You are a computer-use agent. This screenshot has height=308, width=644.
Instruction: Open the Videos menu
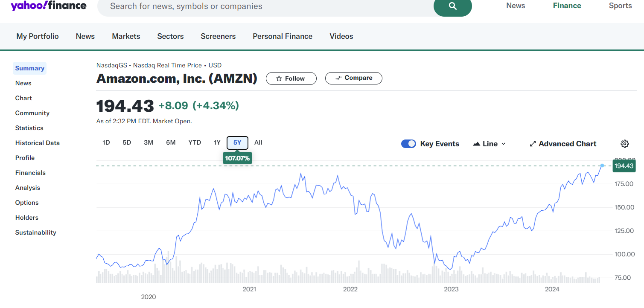tap(341, 36)
